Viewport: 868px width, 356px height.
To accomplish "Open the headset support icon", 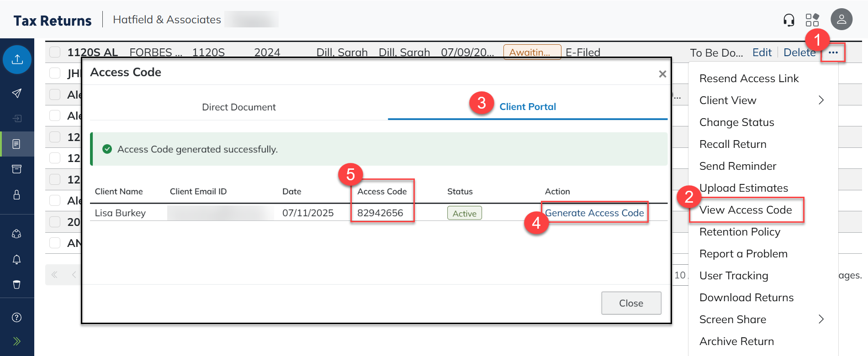I will point(789,20).
